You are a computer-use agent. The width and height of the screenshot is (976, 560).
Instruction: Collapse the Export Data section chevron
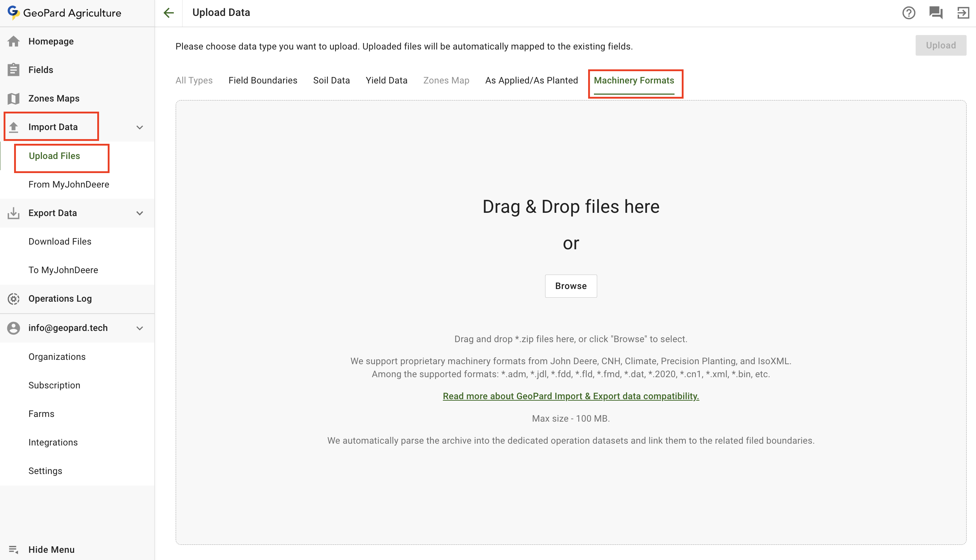[x=140, y=213]
